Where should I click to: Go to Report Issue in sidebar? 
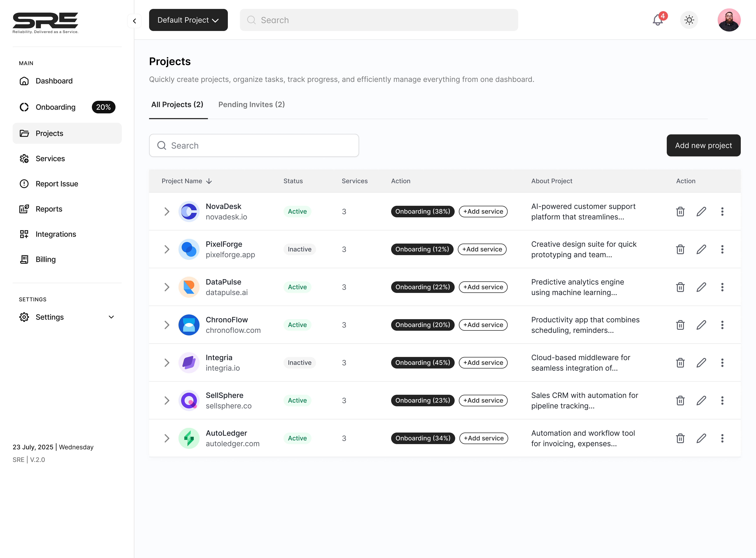point(57,184)
